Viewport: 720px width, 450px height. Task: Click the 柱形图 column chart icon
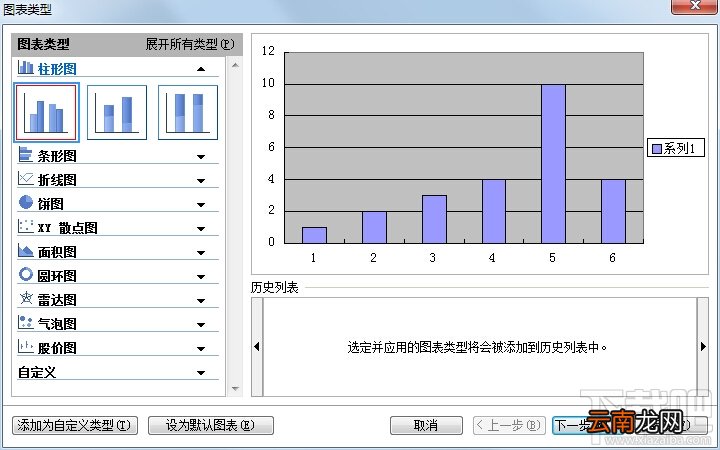[25, 68]
